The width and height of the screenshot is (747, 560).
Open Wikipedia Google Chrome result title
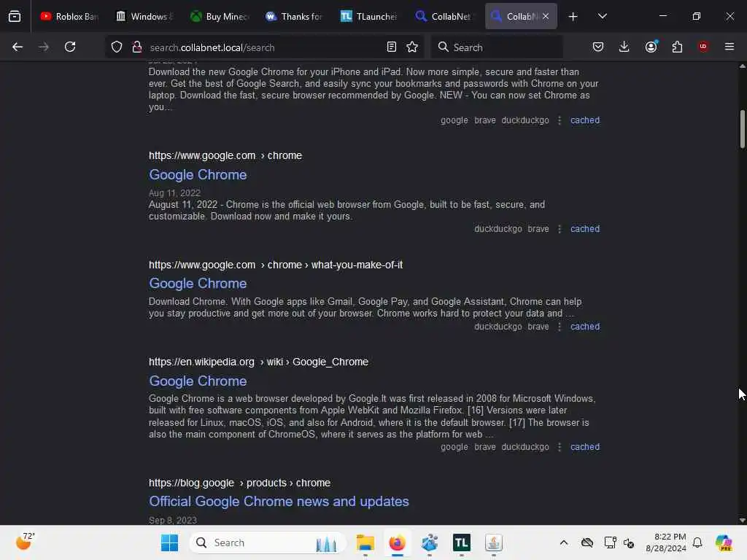click(198, 381)
